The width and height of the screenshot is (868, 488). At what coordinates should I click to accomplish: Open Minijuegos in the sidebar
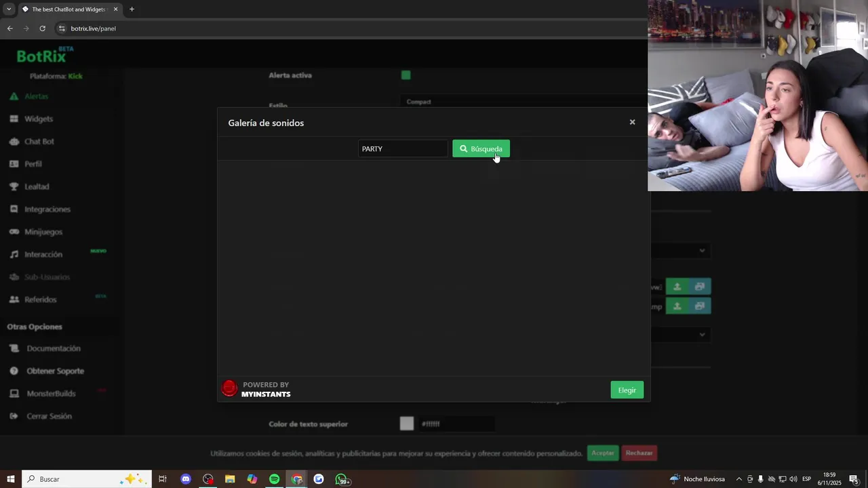(43, 232)
